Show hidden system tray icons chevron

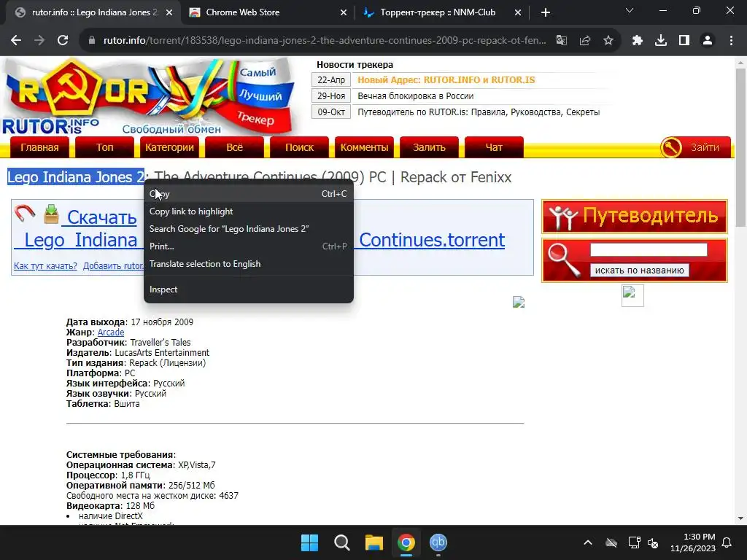tap(588, 542)
